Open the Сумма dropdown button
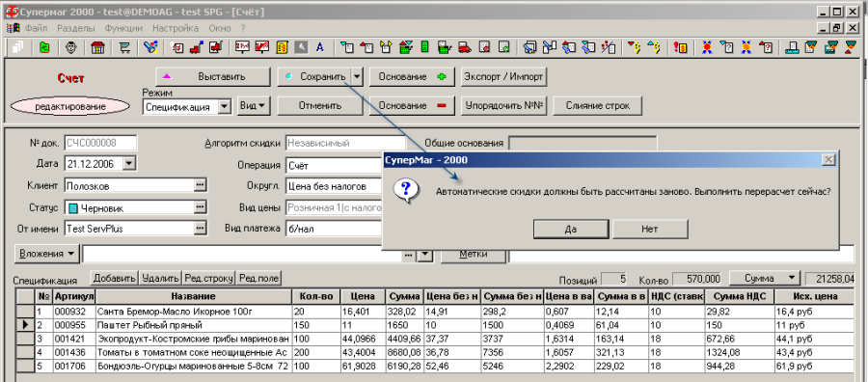 click(x=765, y=278)
